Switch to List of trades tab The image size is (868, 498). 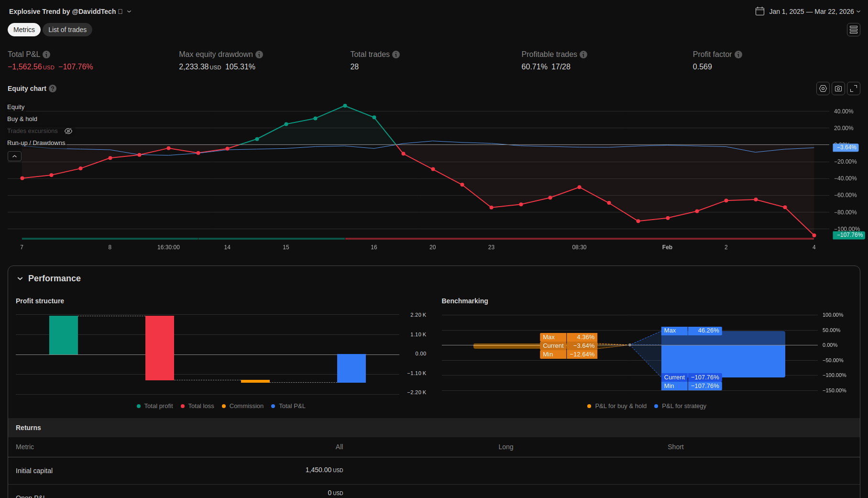(67, 30)
